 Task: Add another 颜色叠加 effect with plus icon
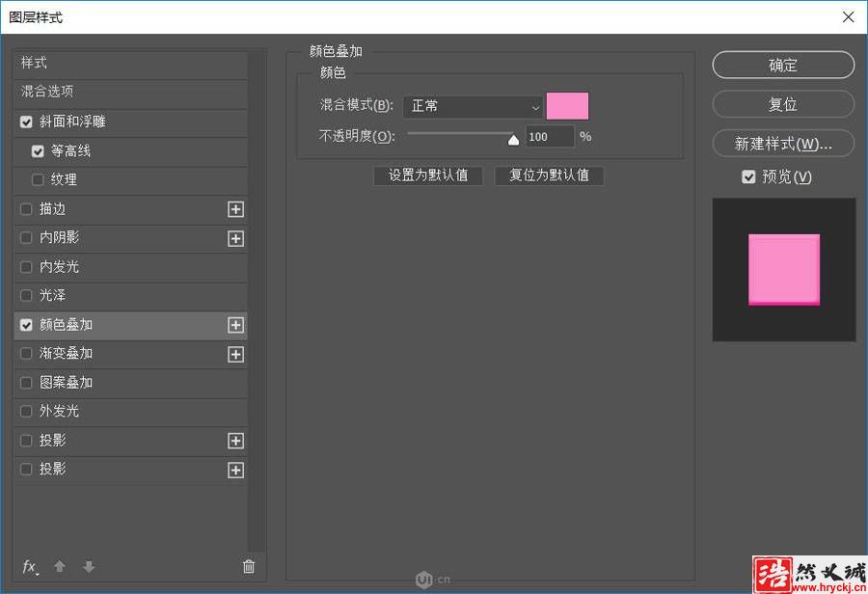point(236,325)
